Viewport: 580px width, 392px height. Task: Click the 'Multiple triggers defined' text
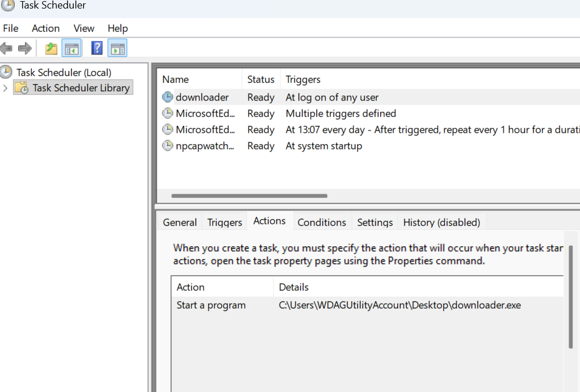[x=341, y=113]
